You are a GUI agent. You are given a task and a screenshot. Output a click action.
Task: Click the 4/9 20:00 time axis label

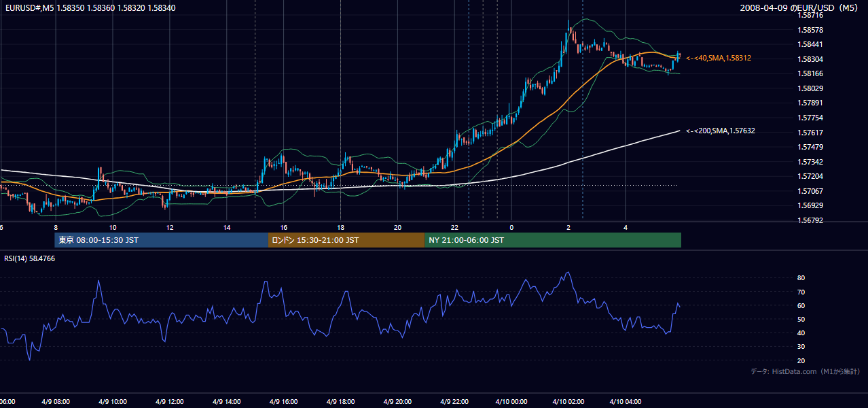pos(398,401)
